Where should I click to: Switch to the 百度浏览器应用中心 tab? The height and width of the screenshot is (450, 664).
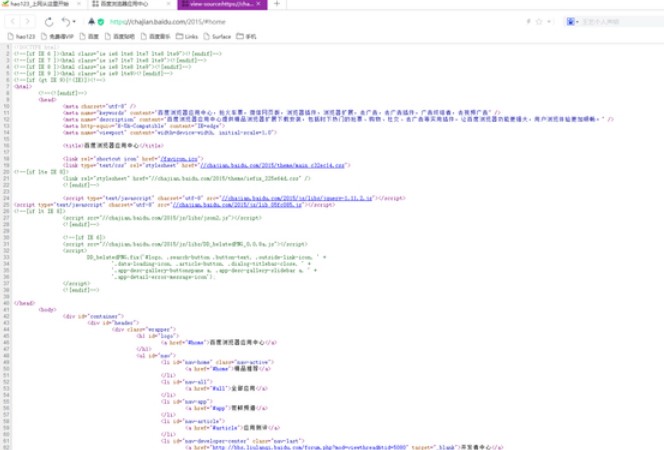tap(129, 4)
